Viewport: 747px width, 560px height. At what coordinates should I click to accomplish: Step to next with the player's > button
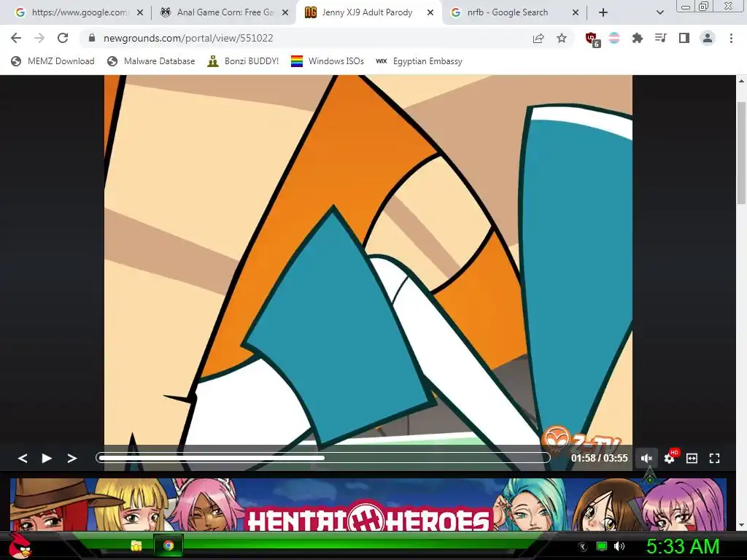72,458
